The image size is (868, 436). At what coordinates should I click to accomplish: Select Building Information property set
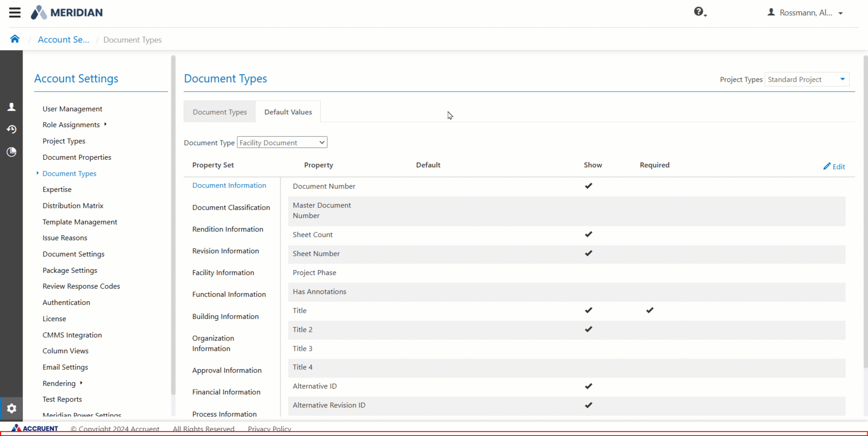225,316
